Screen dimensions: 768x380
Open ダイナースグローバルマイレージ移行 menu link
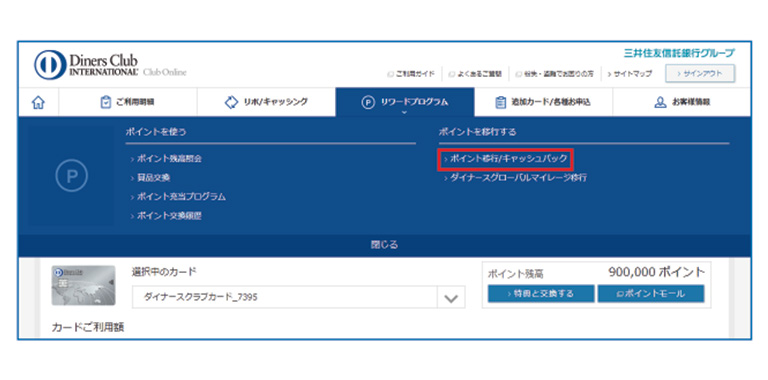515,178
